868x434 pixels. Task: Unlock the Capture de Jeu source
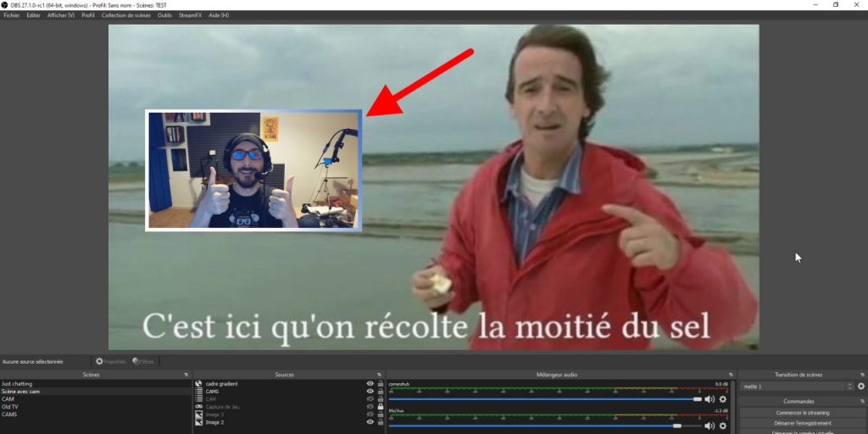point(381,406)
